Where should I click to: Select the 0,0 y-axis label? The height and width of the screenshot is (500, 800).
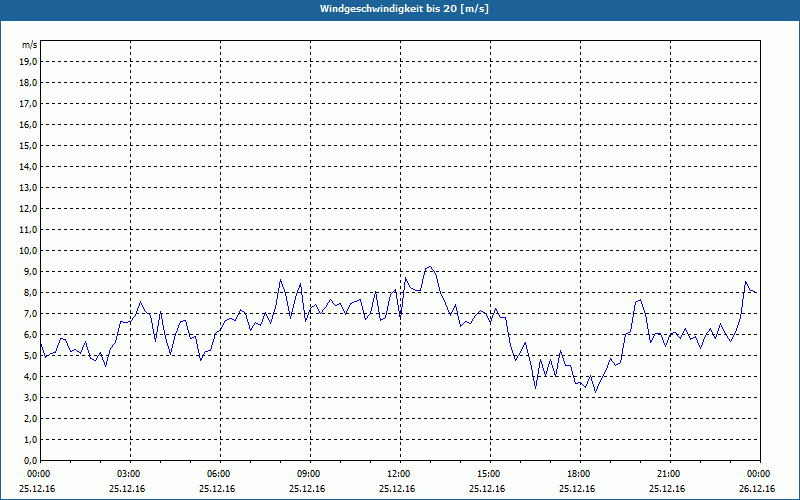[x=31, y=461]
